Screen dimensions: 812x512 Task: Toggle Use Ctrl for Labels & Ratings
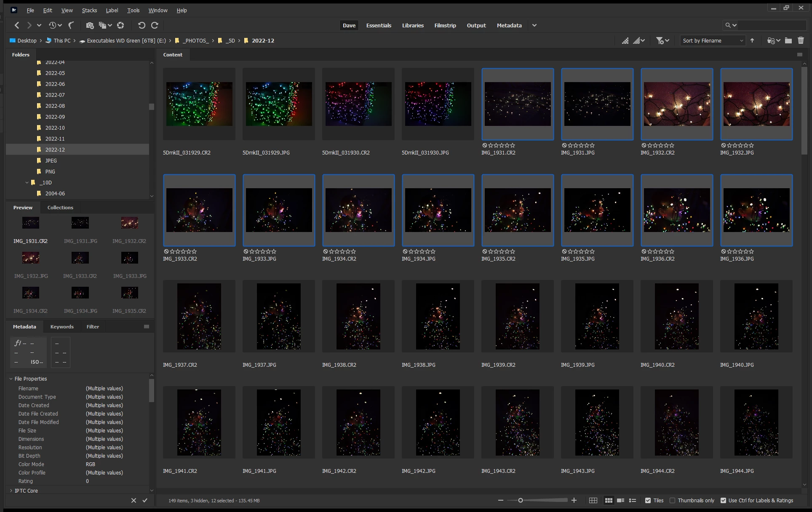723,501
